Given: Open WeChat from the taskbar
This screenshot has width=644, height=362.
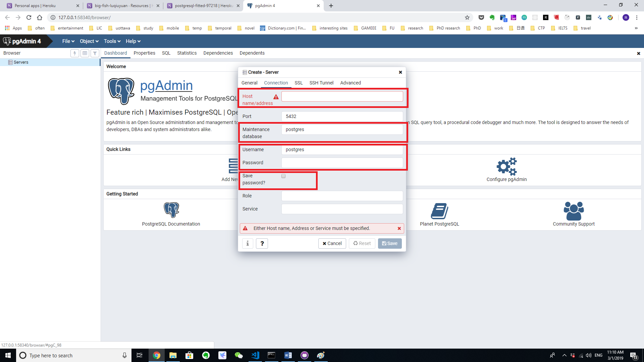Looking at the screenshot, I should 239,355.
